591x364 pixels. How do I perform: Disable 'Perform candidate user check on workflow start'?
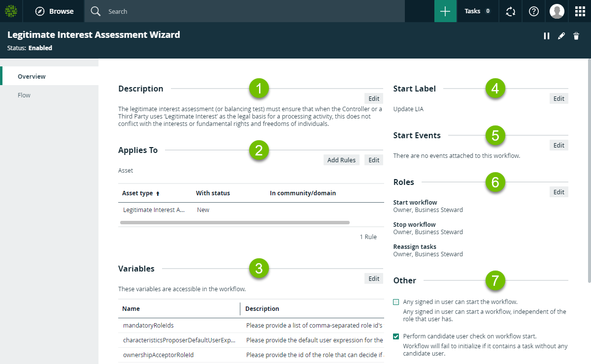point(395,336)
